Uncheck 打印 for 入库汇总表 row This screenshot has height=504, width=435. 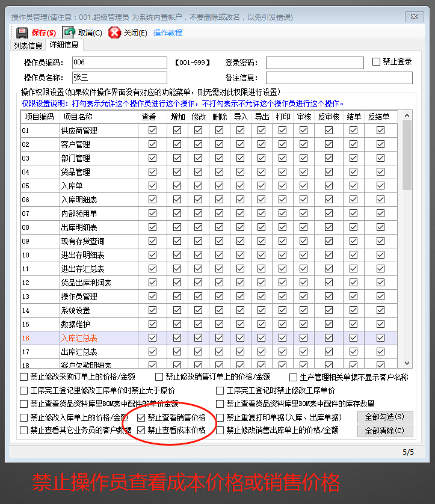coord(283,337)
